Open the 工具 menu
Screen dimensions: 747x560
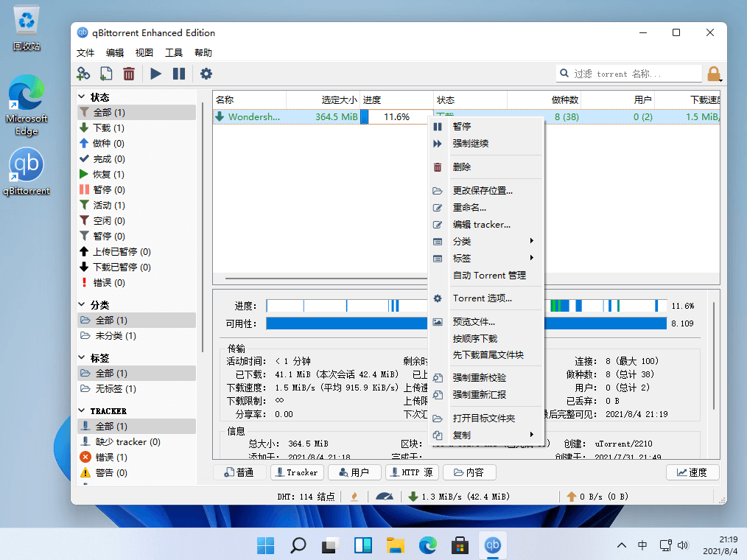(x=173, y=53)
